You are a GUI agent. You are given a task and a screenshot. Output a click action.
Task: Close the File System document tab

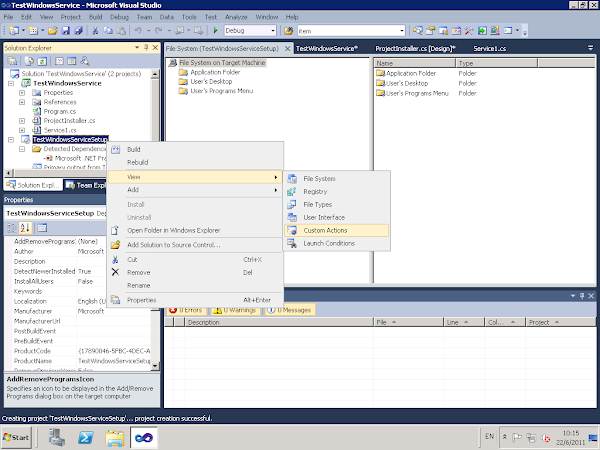pyautogui.click(x=287, y=49)
